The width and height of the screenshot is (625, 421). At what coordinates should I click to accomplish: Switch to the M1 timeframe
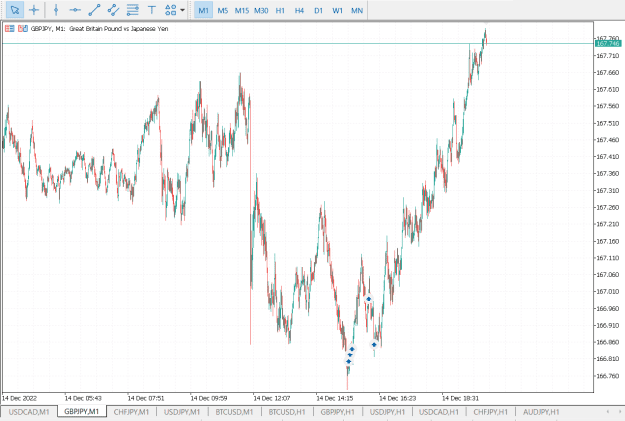pyautogui.click(x=203, y=11)
